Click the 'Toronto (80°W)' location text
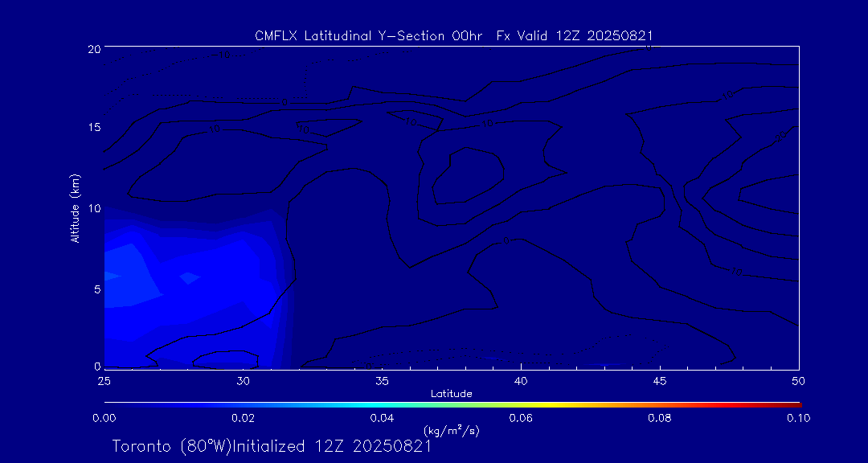This screenshot has width=868, height=463. 172,446
